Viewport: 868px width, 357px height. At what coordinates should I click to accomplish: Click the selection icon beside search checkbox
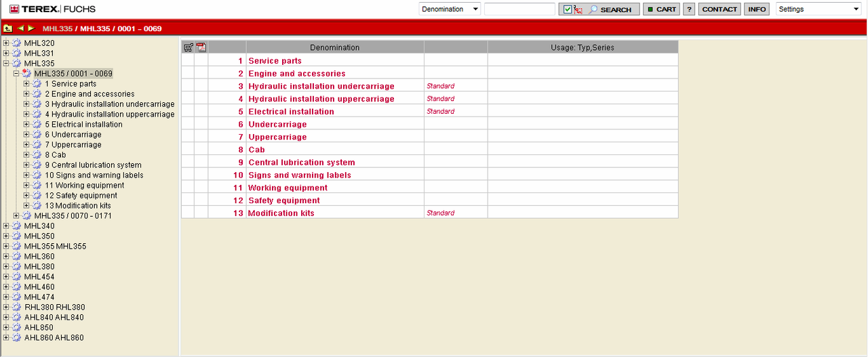pyautogui.click(x=578, y=9)
